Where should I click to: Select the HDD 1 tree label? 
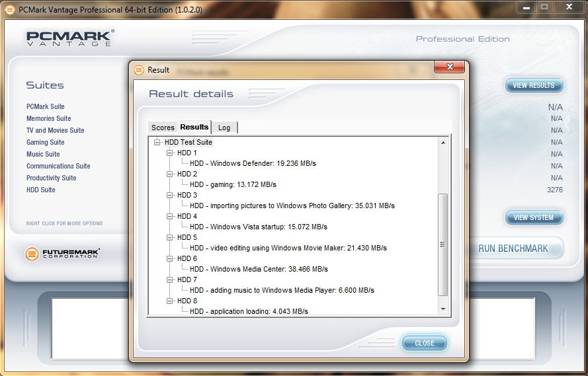[x=187, y=153]
